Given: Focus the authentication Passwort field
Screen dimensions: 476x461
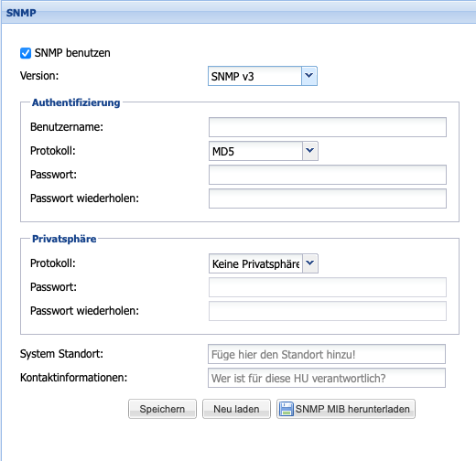Looking at the screenshot, I should point(328,175).
